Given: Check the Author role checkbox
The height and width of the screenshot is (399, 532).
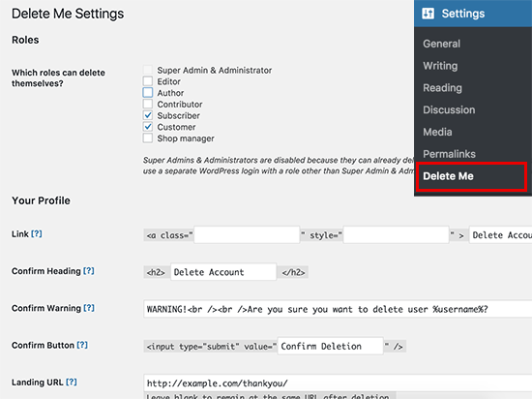Looking at the screenshot, I should point(148,93).
